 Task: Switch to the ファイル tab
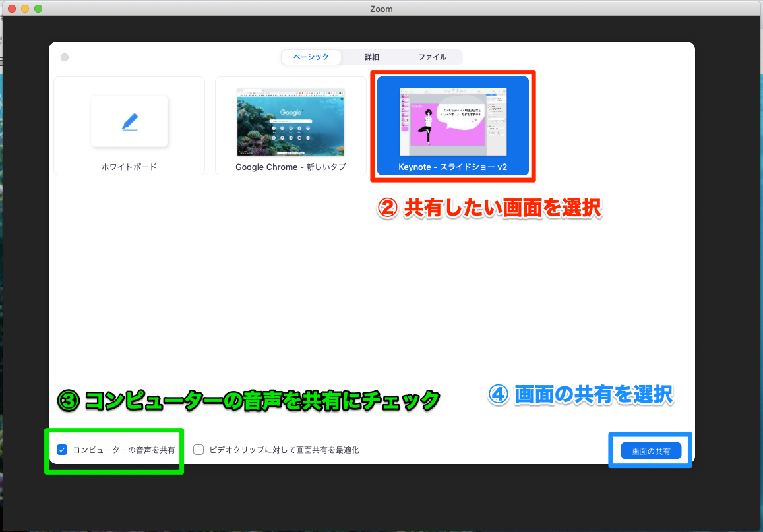[x=433, y=57]
